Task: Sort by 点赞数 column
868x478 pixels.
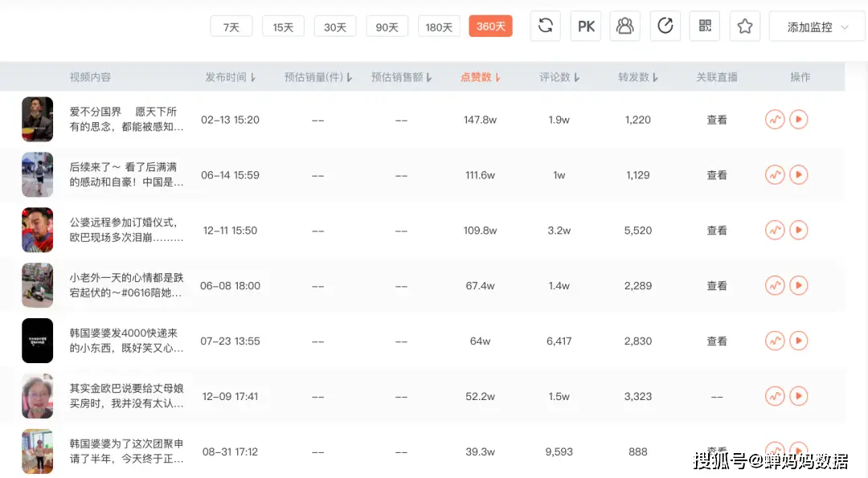Action: (480, 77)
